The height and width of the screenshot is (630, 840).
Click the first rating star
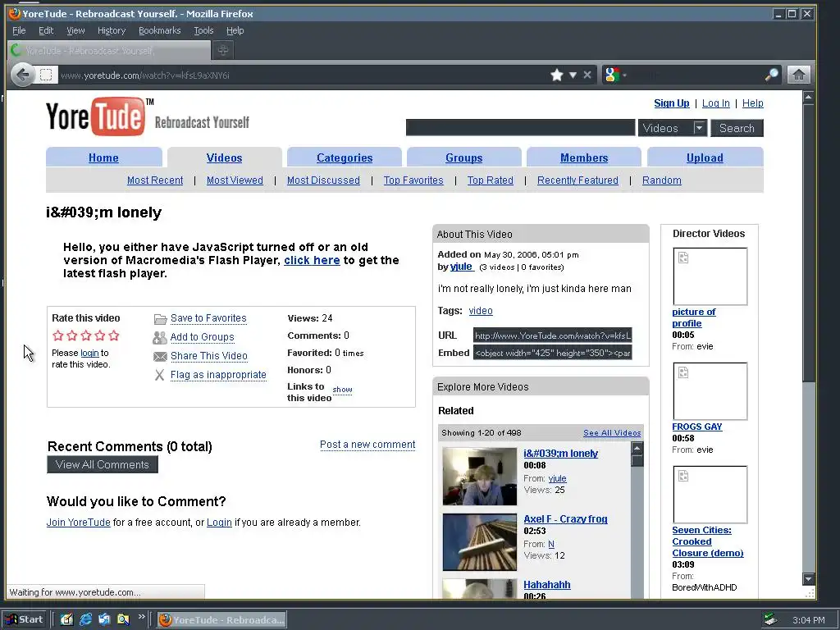click(58, 336)
